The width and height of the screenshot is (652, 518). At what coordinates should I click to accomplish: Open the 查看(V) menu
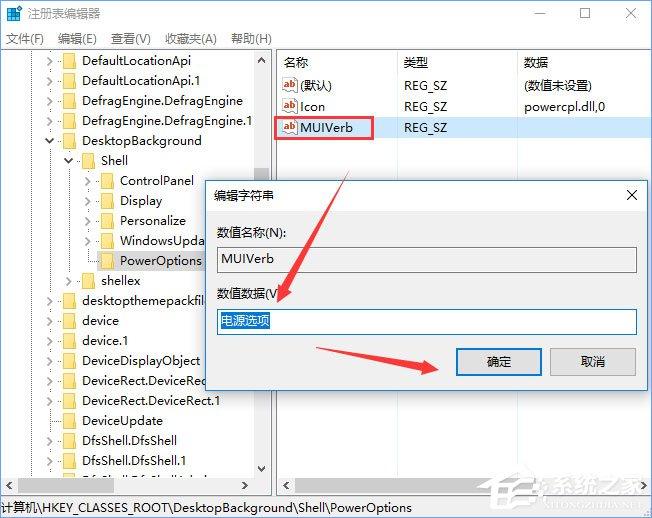pos(131,39)
